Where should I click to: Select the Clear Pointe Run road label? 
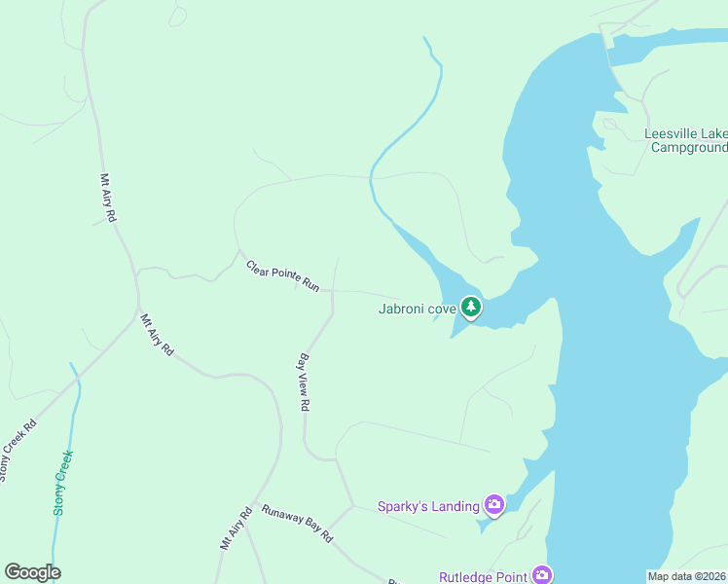[x=283, y=275]
